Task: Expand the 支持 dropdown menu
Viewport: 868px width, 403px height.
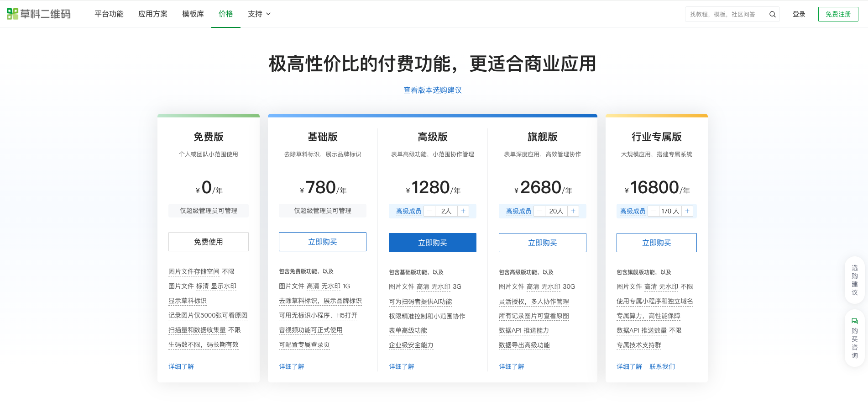Action: pos(259,14)
